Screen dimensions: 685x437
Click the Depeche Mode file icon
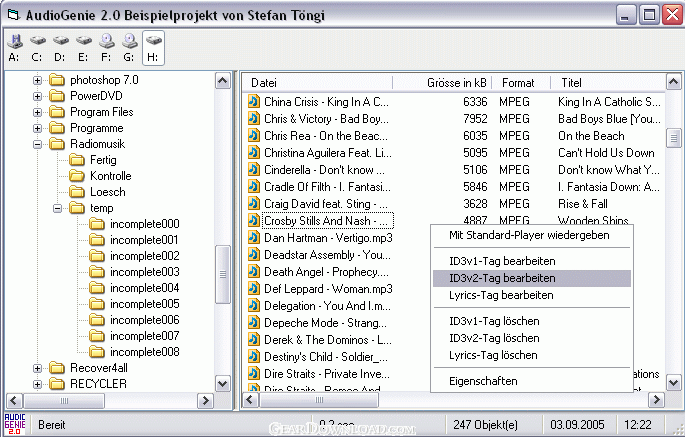(253, 323)
